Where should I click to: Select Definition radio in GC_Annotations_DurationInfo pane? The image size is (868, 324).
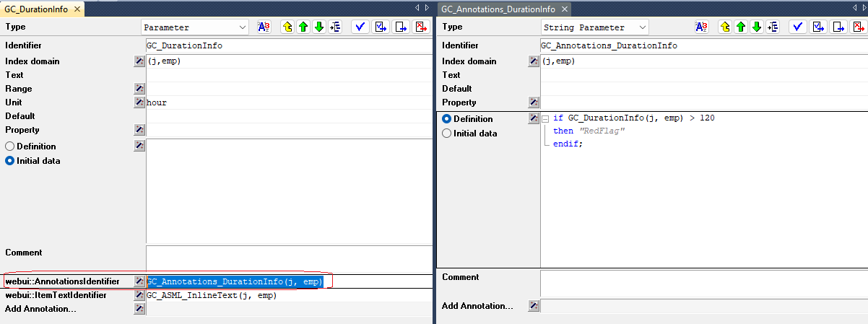point(447,119)
